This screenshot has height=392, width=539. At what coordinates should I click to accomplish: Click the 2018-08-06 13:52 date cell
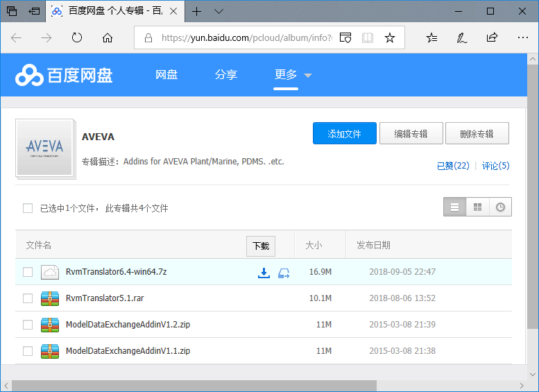pos(402,298)
